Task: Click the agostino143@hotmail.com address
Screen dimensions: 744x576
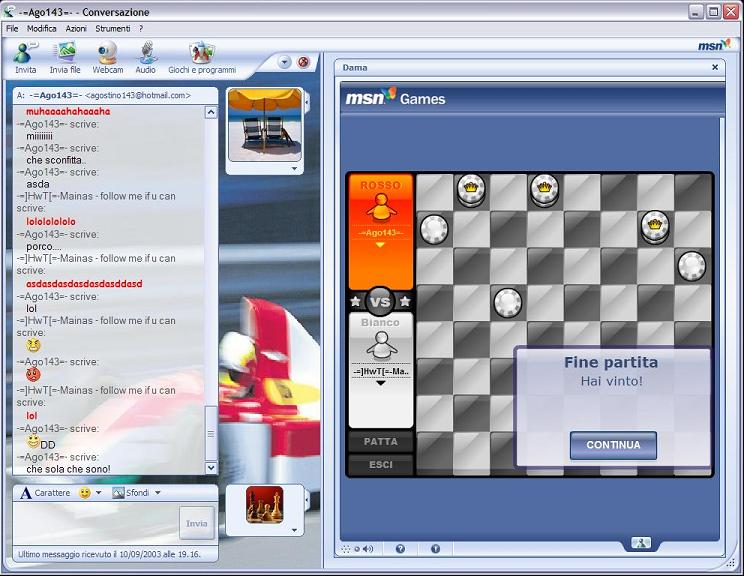Action: (138, 95)
